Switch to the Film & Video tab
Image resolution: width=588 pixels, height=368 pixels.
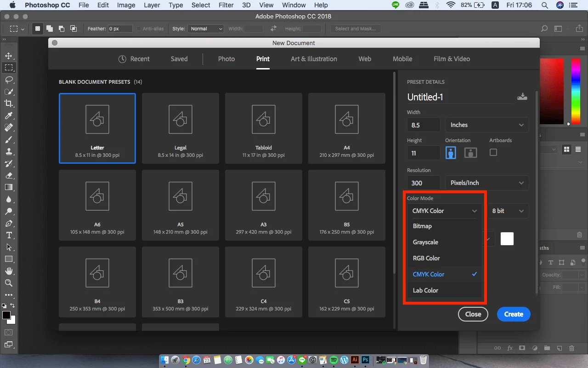point(452,59)
